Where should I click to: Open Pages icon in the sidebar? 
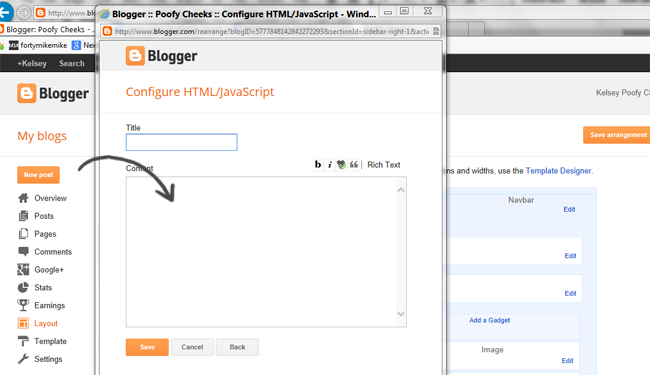pyautogui.click(x=23, y=234)
